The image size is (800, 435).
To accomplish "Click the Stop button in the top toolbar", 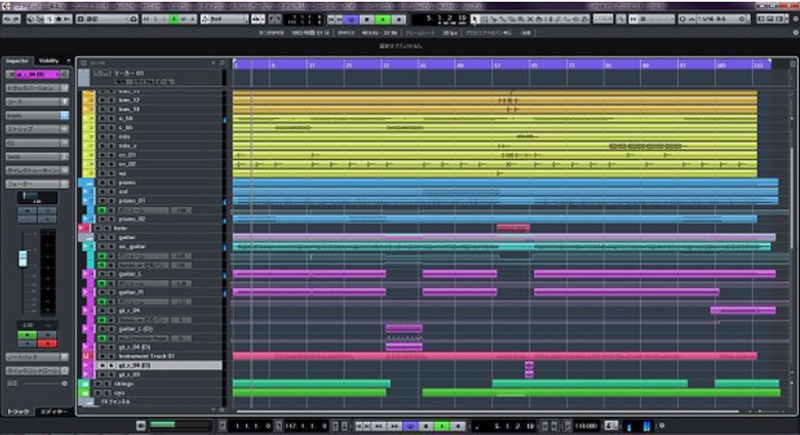I will (x=367, y=19).
